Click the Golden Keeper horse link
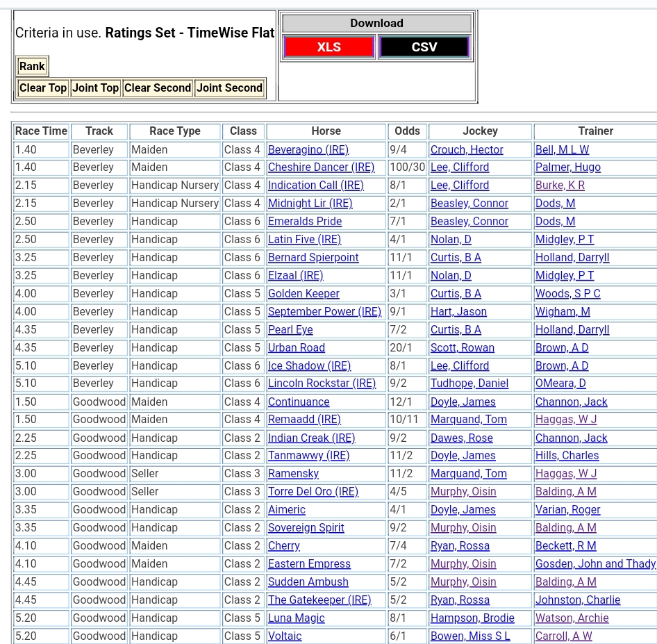This screenshot has height=644, width=657. [303, 294]
